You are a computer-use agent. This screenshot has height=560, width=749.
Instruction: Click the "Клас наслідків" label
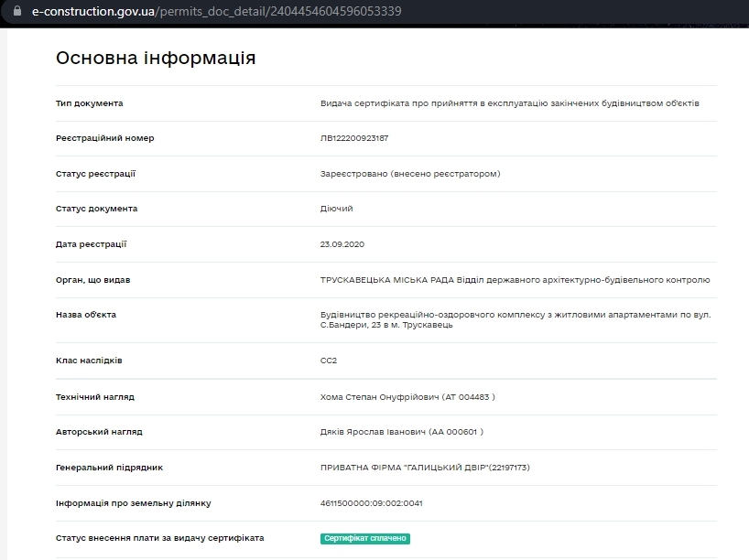tap(89, 361)
